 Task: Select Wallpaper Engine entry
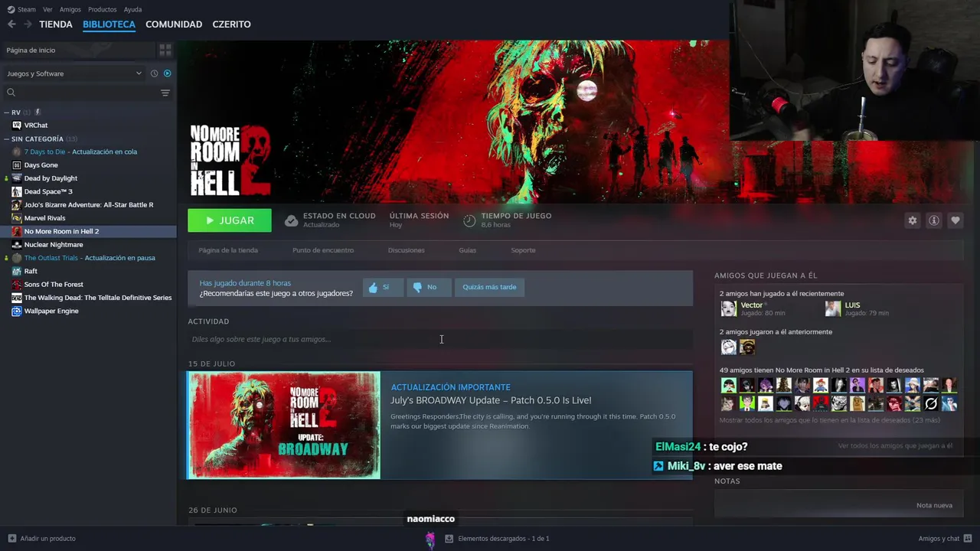(x=51, y=311)
